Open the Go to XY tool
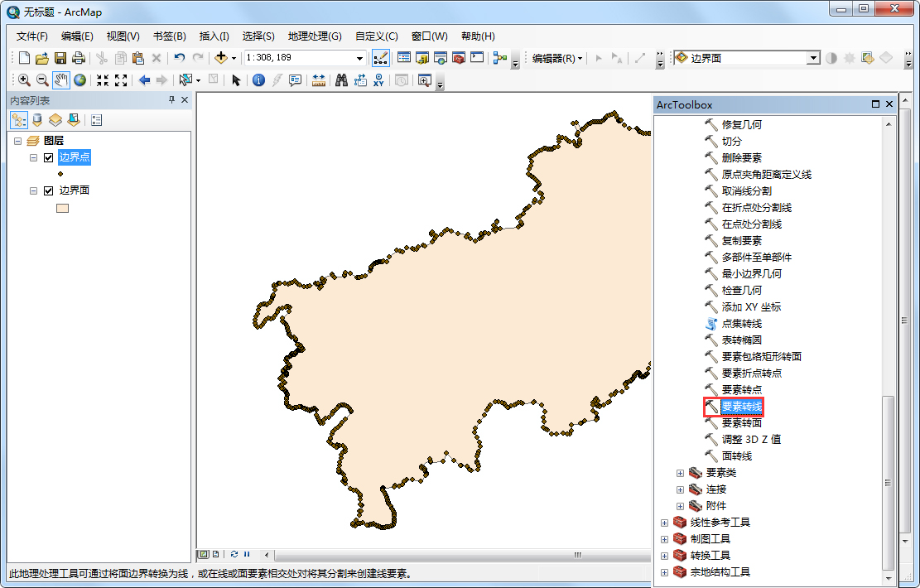The width and height of the screenshot is (920, 588). (x=378, y=80)
